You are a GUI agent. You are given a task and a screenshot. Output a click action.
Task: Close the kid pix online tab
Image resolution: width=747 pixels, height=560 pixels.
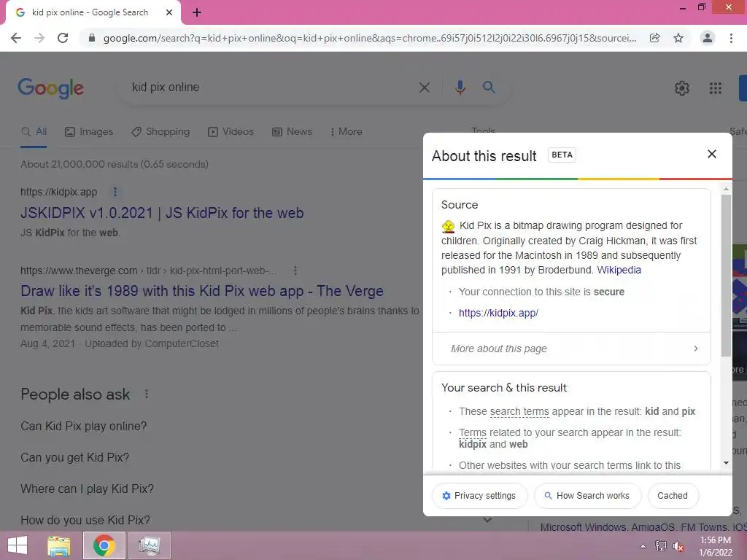(169, 13)
